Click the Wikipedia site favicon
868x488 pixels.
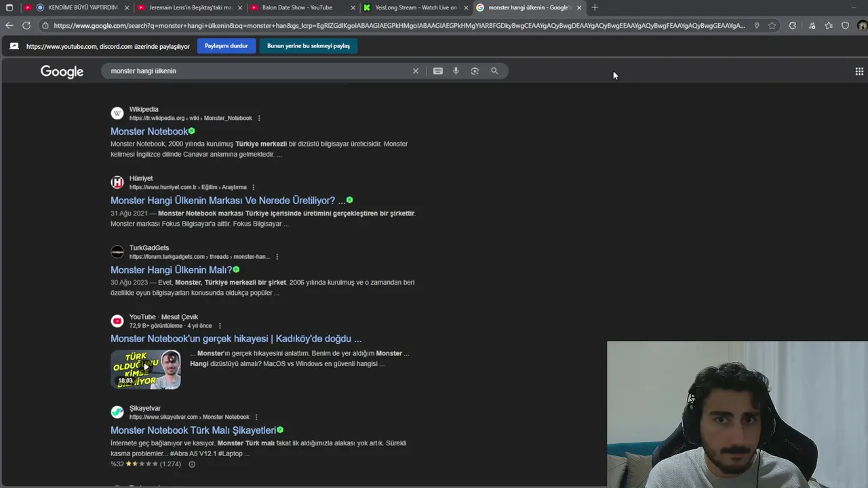pos(117,113)
